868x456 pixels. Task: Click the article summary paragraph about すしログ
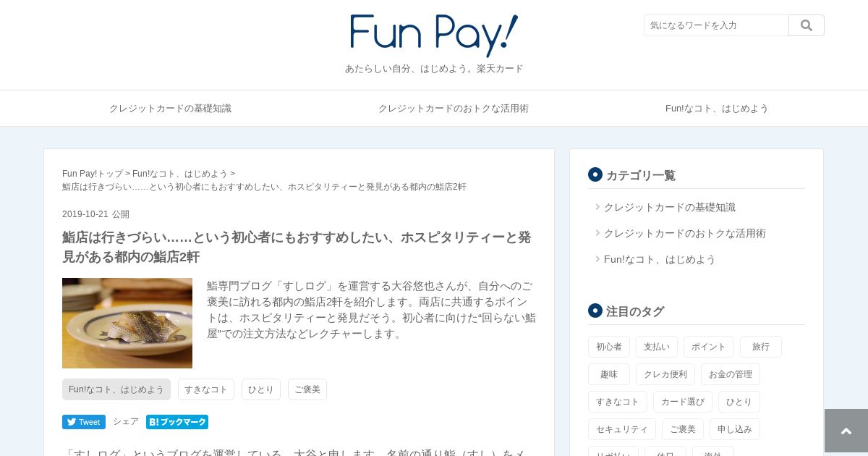pos(371,310)
